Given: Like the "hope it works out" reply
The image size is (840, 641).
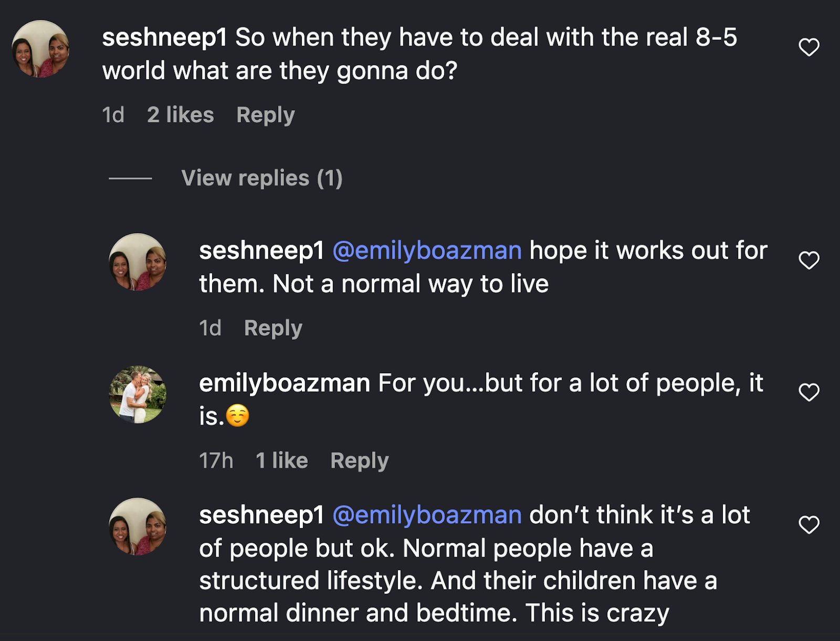Looking at the screenshot, I should tap(808, 260).
